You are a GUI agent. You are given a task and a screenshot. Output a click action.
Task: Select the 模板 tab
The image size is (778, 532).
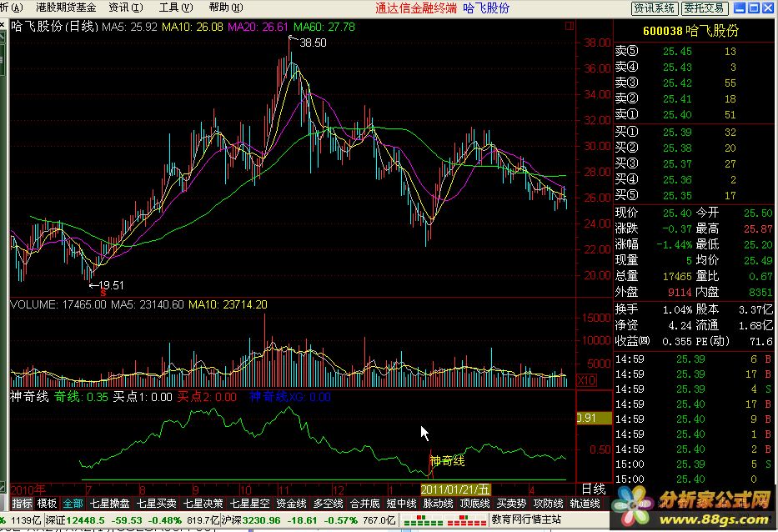(48, 503)
